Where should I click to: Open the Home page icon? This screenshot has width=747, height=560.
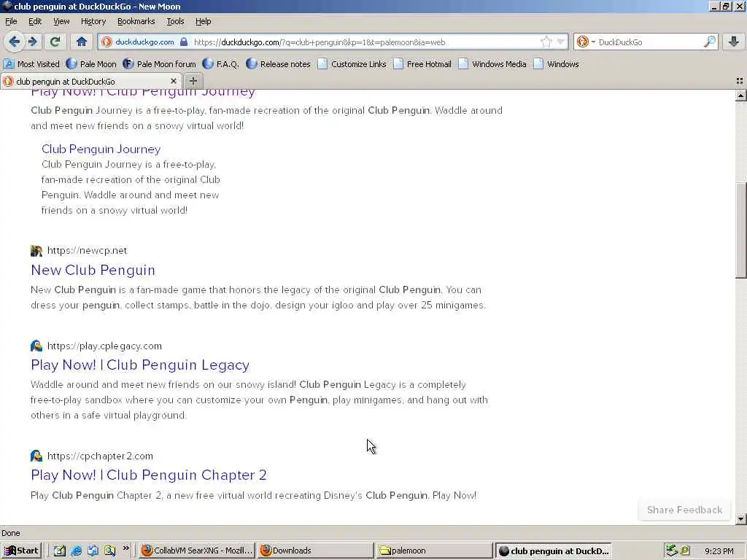coord(82,42)
